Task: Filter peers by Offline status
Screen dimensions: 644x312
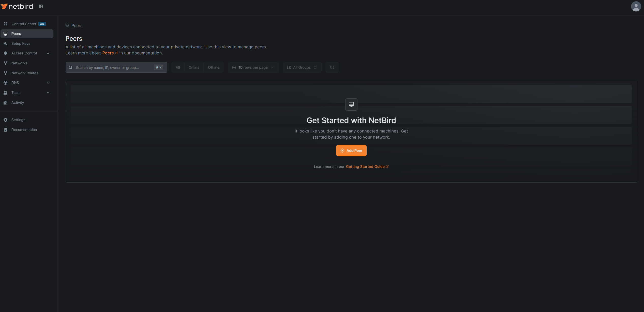Action: coord(214,67)
